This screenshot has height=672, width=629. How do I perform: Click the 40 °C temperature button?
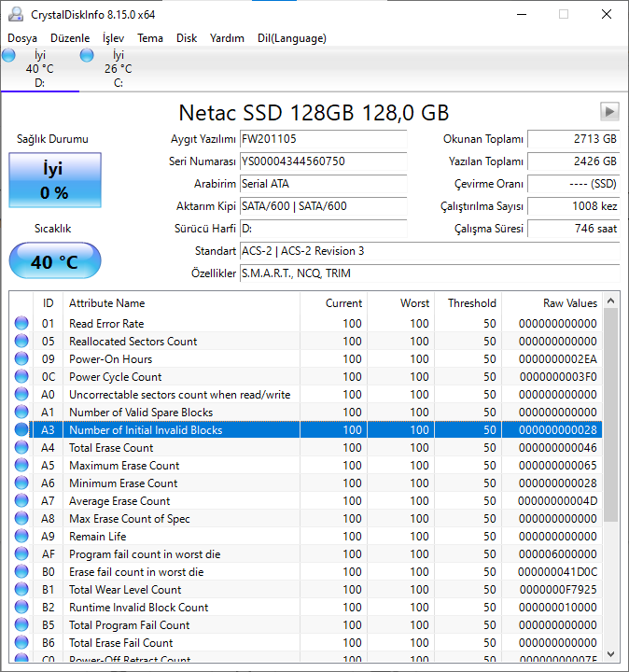point(55,261)
